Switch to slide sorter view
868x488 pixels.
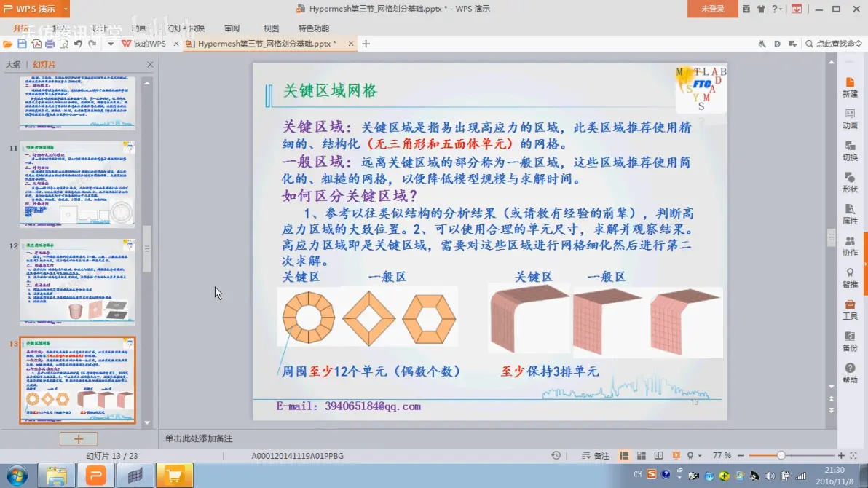pos(641,456)
